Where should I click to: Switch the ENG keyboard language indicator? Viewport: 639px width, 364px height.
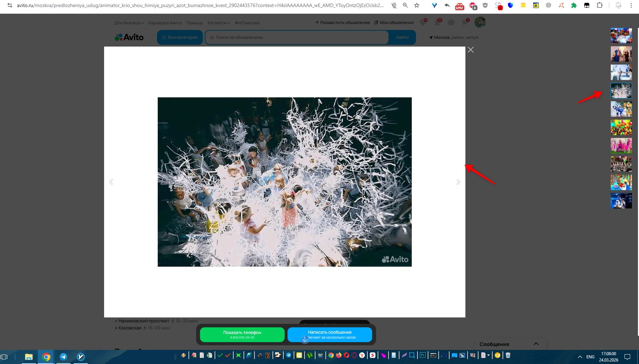(x=590, y=357)
